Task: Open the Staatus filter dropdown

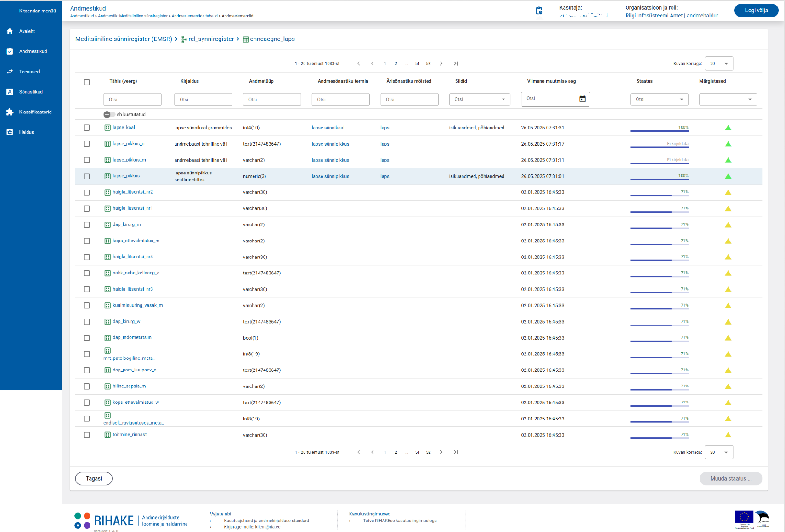Action: coord(659,100)
